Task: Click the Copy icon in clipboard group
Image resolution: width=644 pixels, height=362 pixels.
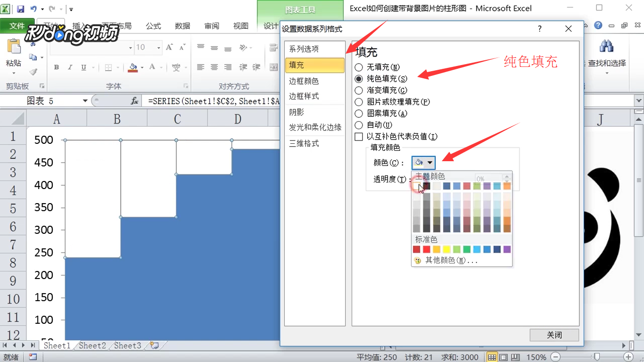Action: [33, 57]
